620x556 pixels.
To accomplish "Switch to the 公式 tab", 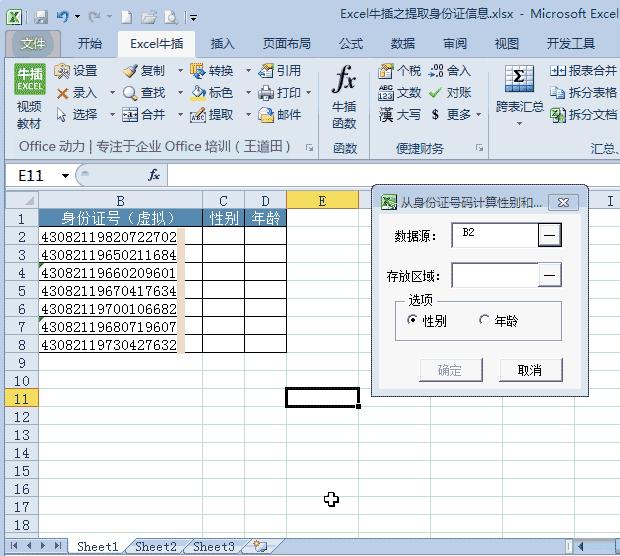I will pos(351,43).
